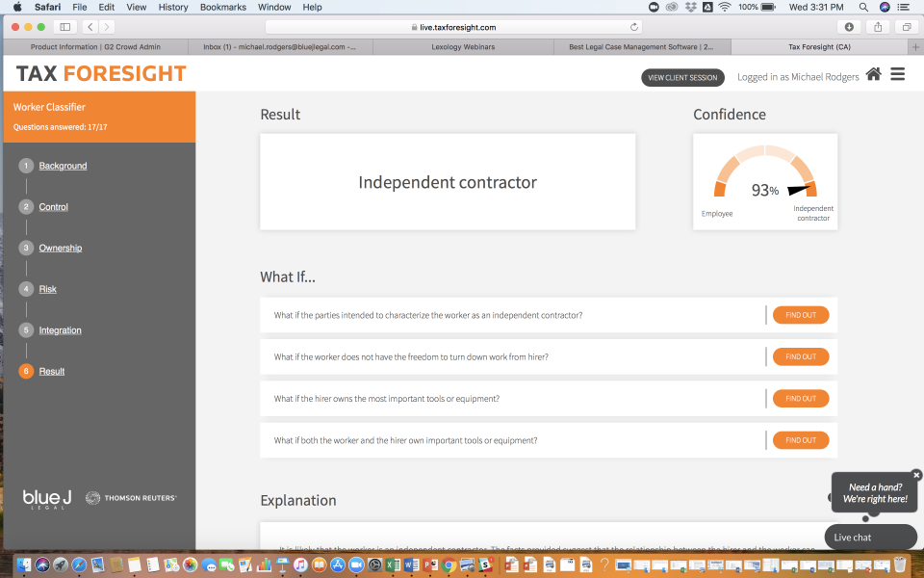The image size is (924, 578).
Task: Open the File menu
Action: click(80, 7)
